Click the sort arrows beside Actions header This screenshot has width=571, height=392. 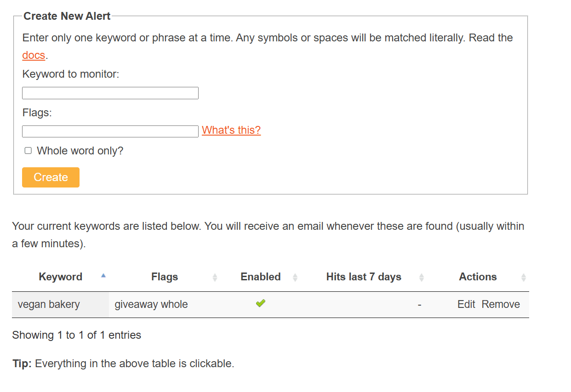pos(523,277)
